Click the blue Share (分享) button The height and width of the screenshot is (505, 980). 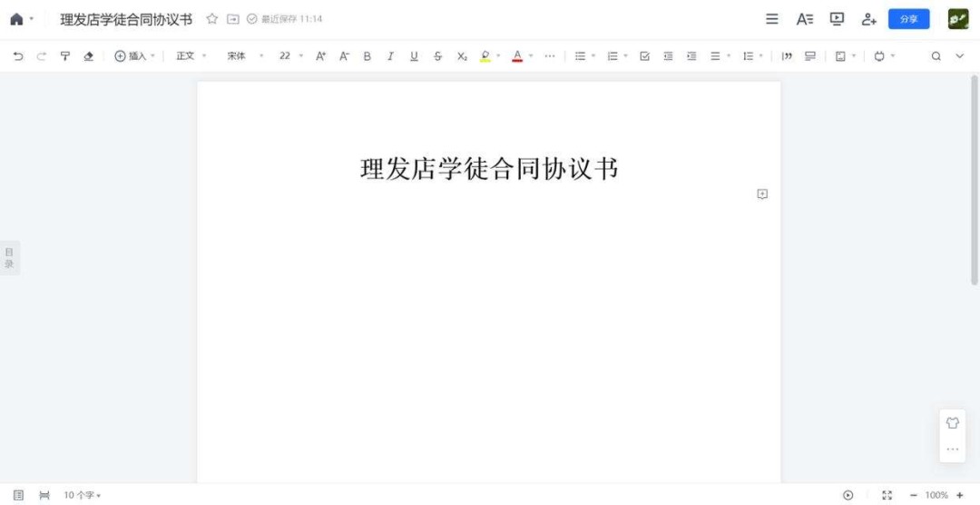pos(908,19)
